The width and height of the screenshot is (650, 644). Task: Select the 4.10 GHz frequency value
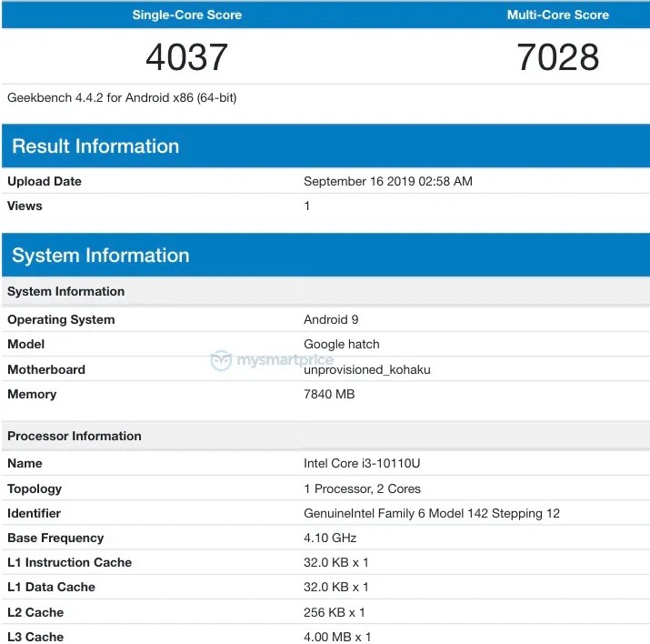pos(330,538)
